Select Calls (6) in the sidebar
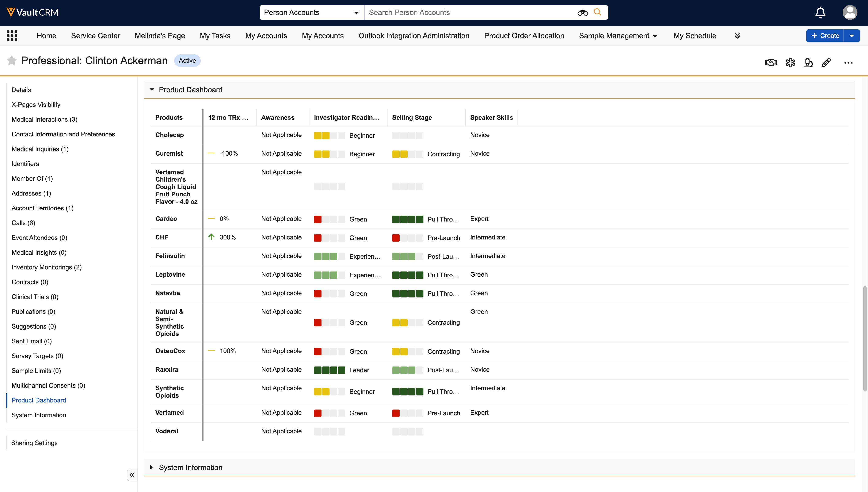868x492 pixels. (x=23, y=223)
